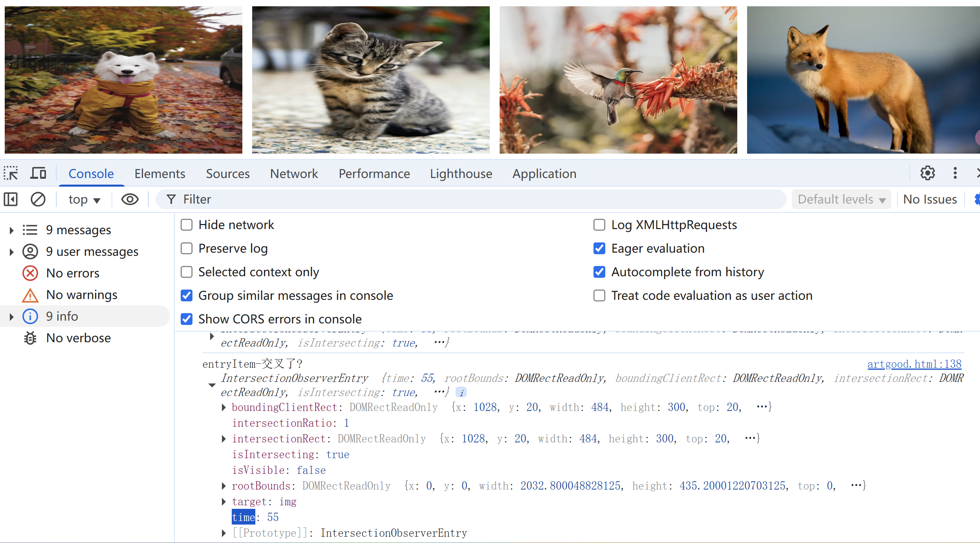
Task: Select the 9 user messages sidebar item
Action: tap(92, 251)
